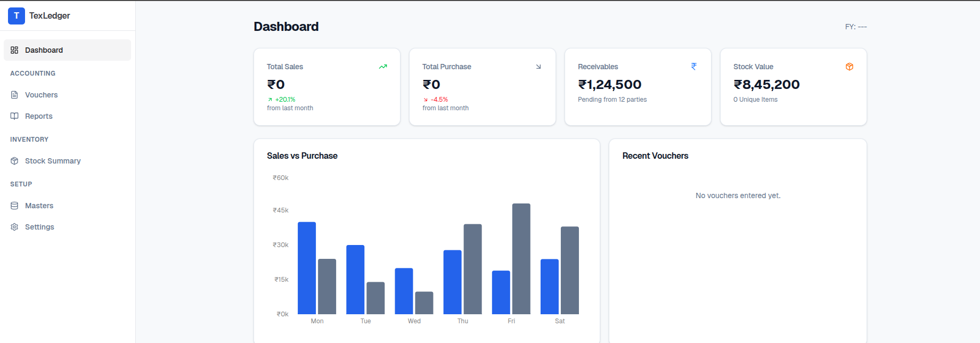Click the Dashboard grid icon in sidebar
Image resolution: width=980 pixels, height=343 pixels.
(14, 50)
